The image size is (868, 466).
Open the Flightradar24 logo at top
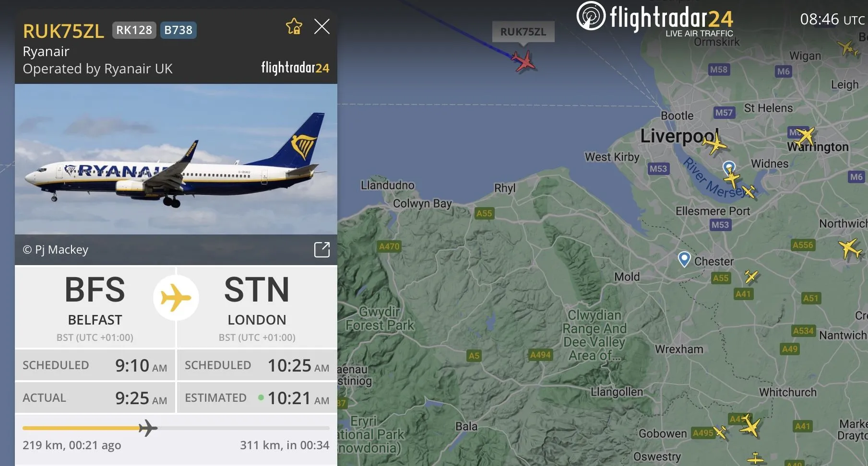655,19
